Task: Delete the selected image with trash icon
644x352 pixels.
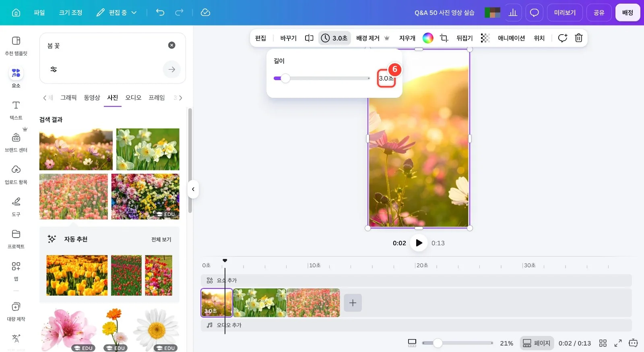Action: point(578,38)
